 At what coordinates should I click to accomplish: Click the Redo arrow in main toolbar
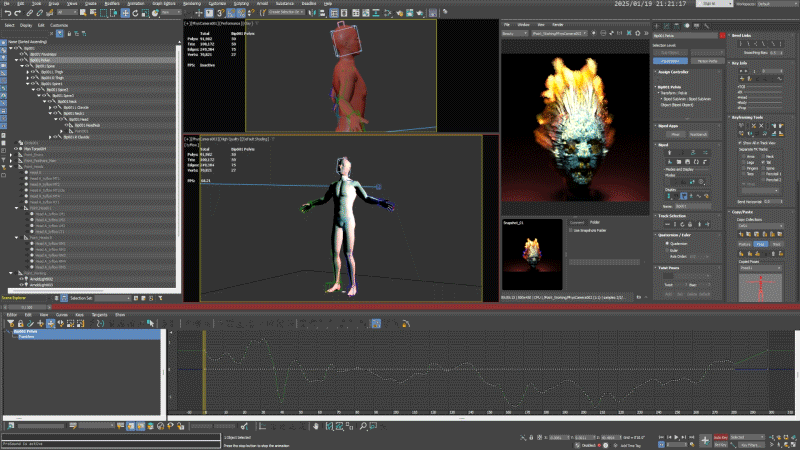[17, 13]
